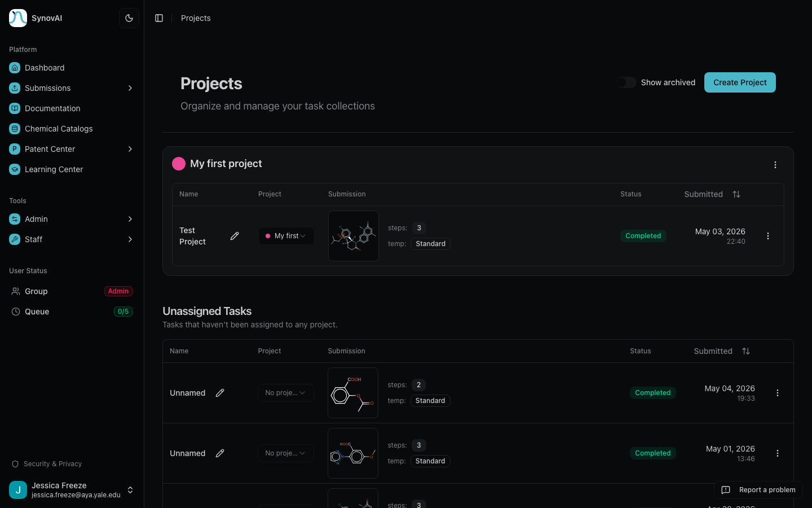Screen dimensions: 812x508
Task: Rename the May 01 Unnamed task
Action: [x=220, y=453]
